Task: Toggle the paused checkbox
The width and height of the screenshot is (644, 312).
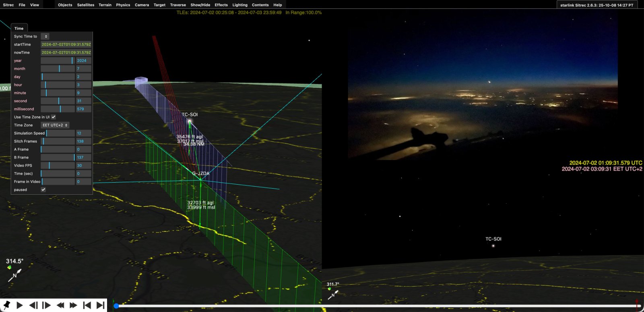Action: coord(43,189)
